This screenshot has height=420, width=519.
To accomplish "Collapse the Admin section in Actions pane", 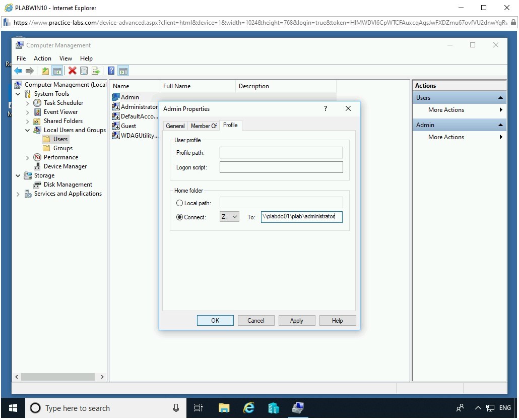I will (x=500, y=125).
